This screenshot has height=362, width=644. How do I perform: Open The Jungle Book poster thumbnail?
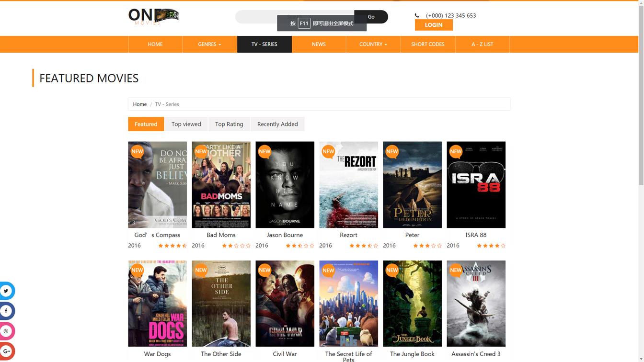tap(412, 304)
